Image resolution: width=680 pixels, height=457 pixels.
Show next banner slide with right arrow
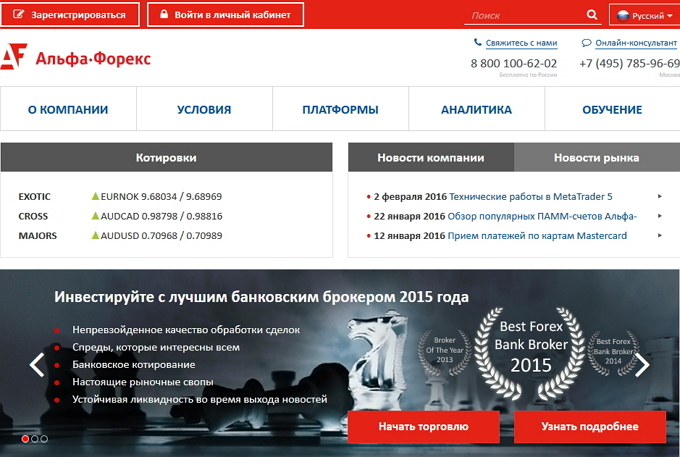tap(642, 365)
